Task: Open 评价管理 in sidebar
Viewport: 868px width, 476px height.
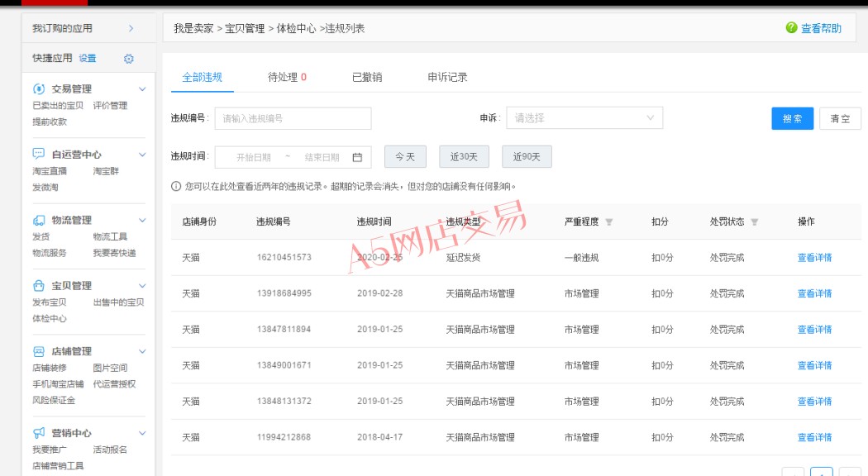Action: point(110,105)
